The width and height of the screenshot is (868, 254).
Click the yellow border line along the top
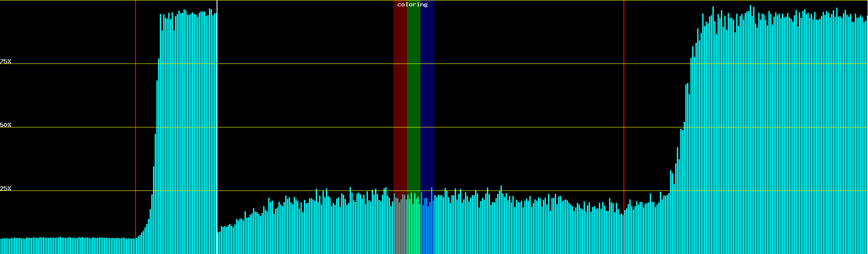(x=297, y=0)
